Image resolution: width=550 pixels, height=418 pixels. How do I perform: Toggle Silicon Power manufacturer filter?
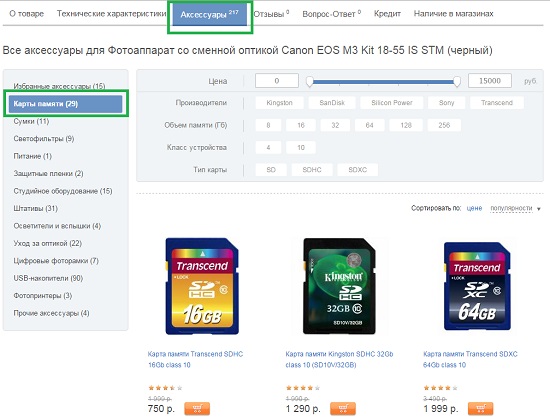coord(392,103)
